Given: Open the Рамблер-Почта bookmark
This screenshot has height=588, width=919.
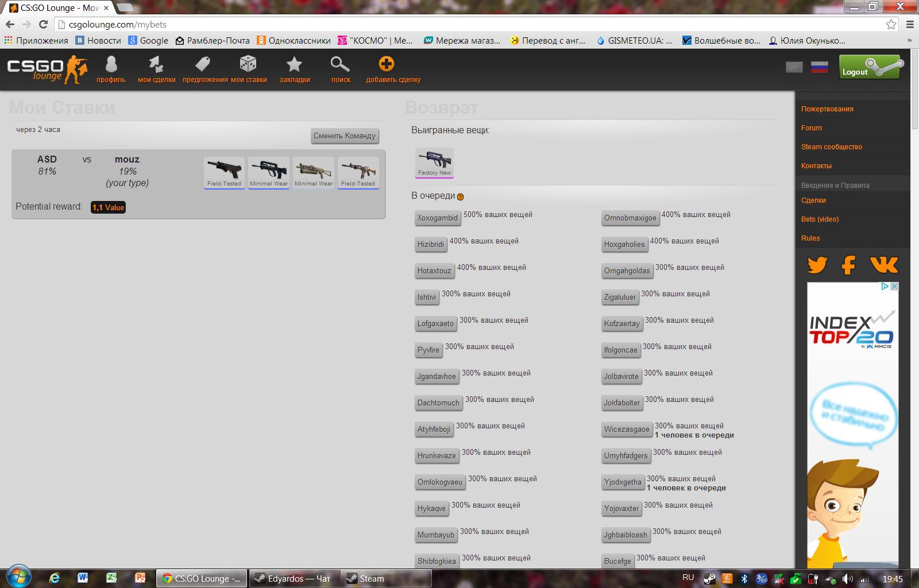Looking at the screenshot, I should [213, 41].
